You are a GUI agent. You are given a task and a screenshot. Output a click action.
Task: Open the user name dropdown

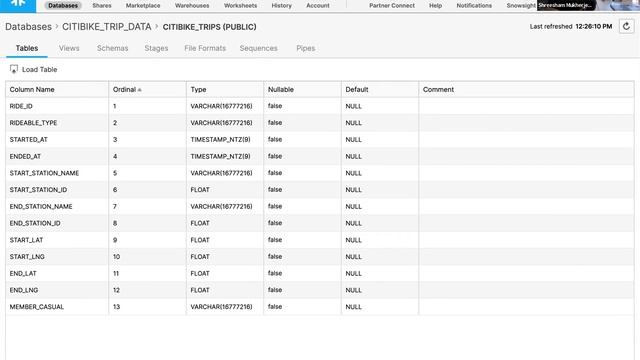[566, 5]
